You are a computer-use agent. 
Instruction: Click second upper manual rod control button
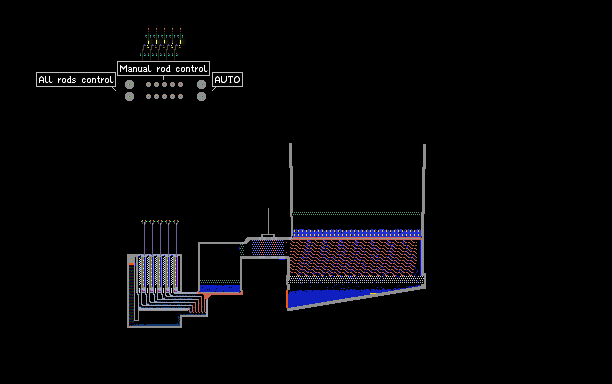click(157, 84)
